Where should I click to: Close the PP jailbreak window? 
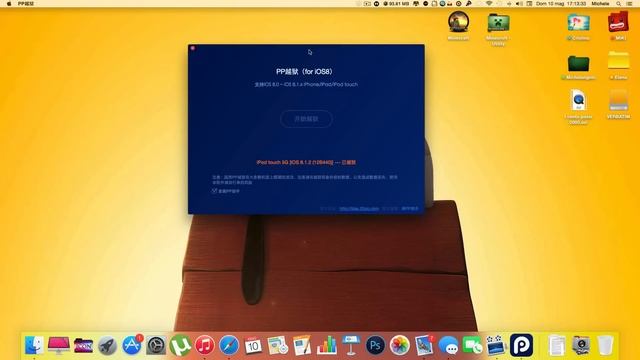point(193,48)
